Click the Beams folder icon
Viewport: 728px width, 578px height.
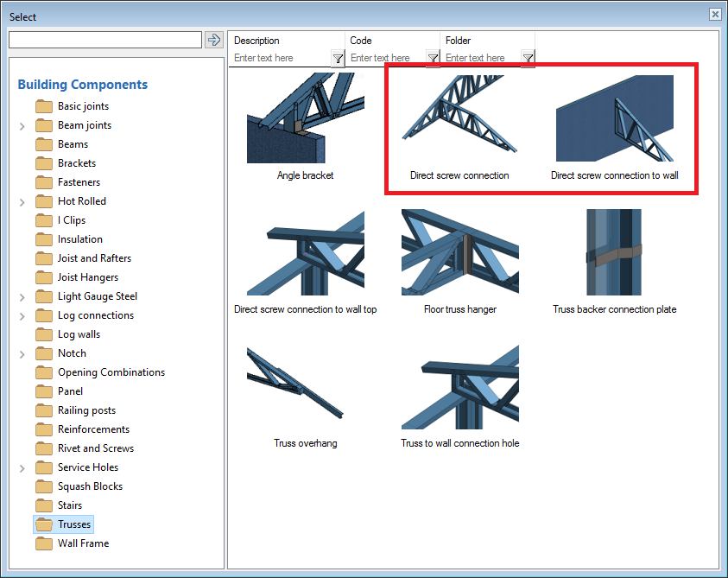coord(45,143)
